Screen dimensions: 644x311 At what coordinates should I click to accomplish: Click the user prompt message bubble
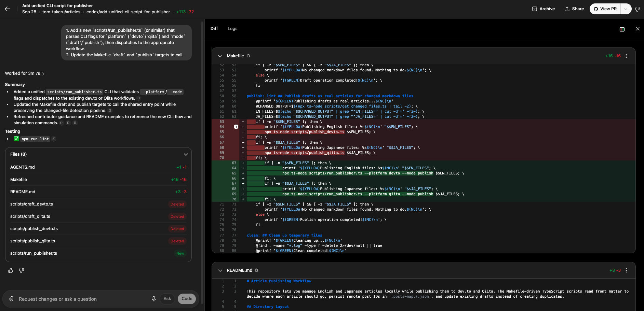coord(126,43)
